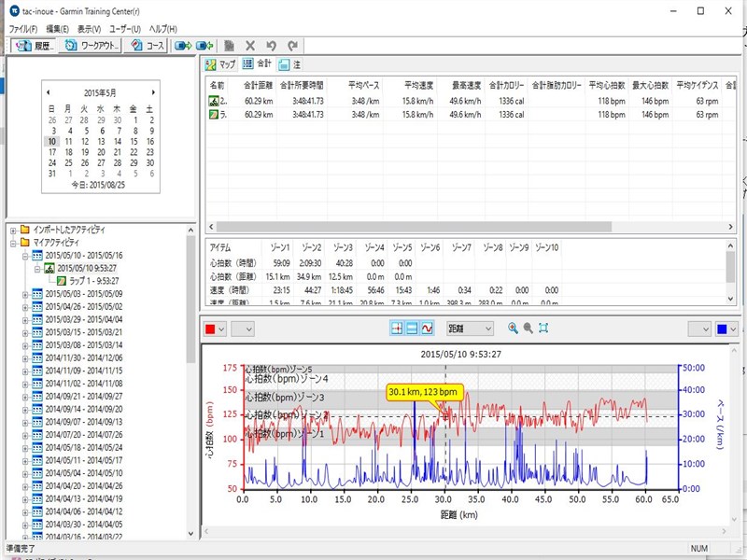747x560 pixels.
Task: Select May 10 in the calendar
Action: [52, 142]
